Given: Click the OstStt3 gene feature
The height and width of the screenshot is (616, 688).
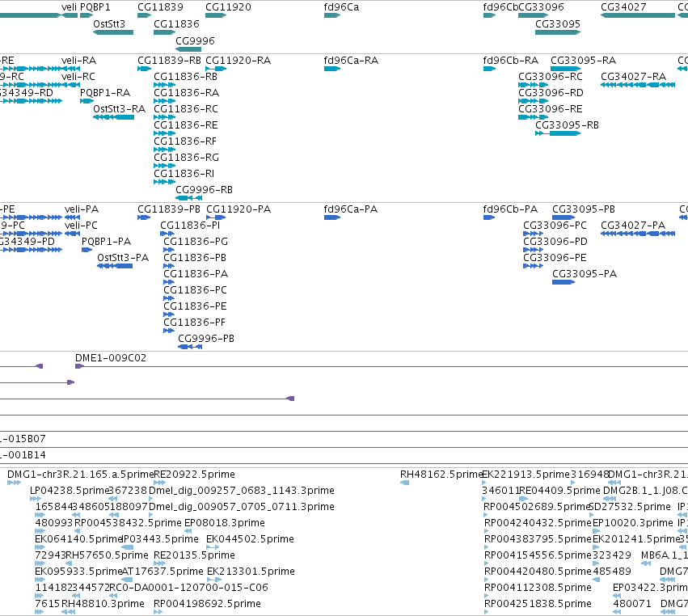Looking at the screenshot, I should 113,32.
